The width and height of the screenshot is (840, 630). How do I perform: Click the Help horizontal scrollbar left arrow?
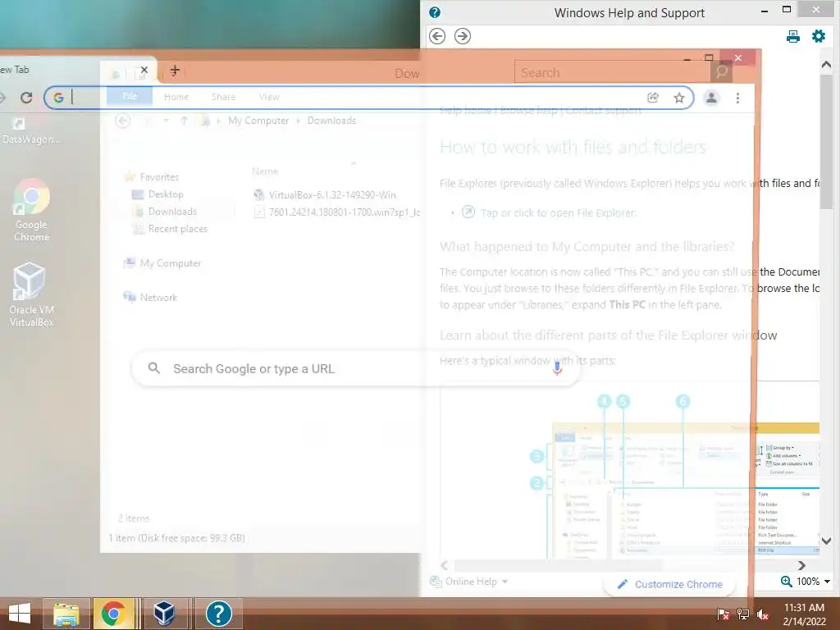point(444,565)
